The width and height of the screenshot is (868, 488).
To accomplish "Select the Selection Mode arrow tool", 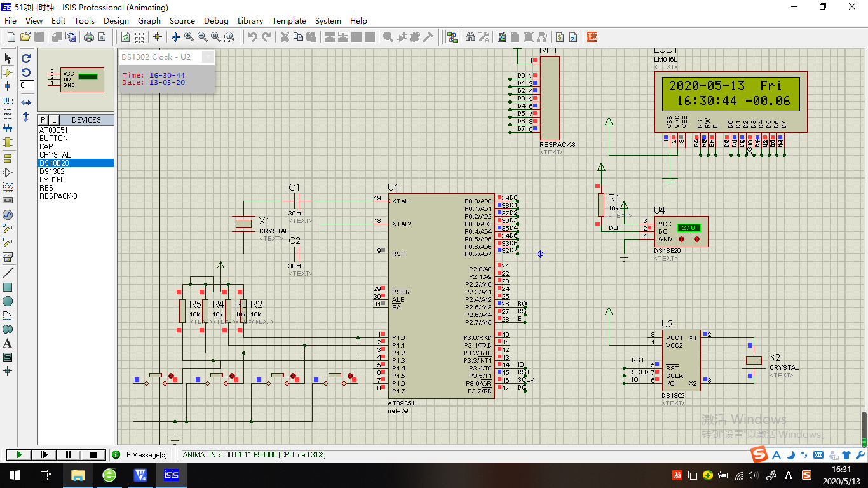I will click(8, 58).
